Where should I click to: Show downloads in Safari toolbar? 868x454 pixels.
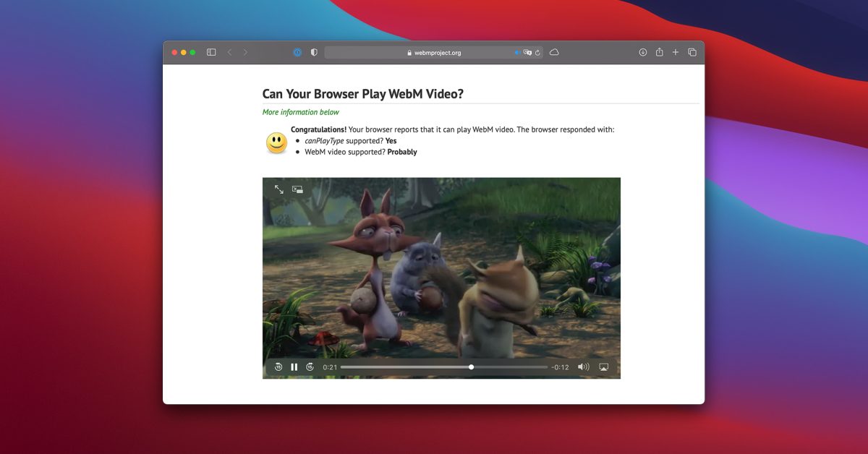[642, 53]
